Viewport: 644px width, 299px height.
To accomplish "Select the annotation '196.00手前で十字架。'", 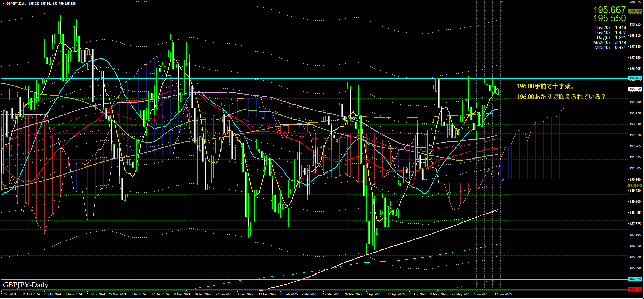I will (546, 86).
